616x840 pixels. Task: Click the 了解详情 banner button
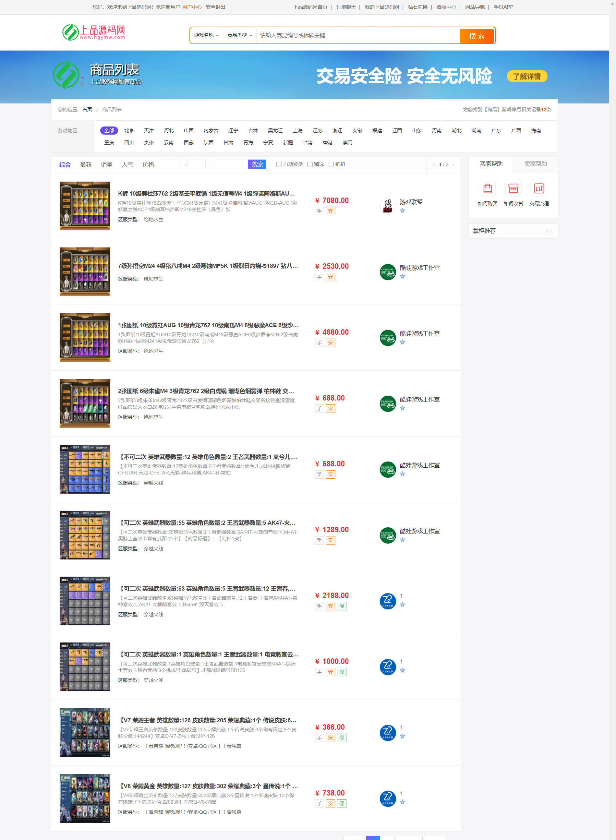(x=527, y=76)
